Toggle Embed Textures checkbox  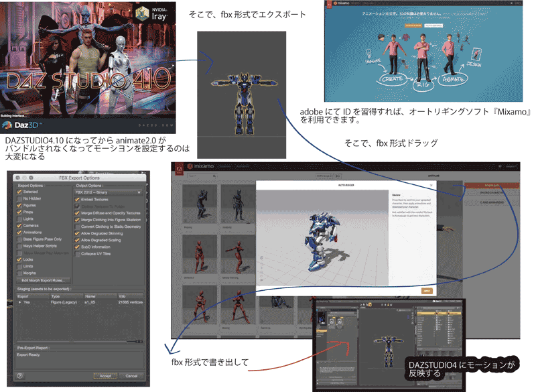77,200
